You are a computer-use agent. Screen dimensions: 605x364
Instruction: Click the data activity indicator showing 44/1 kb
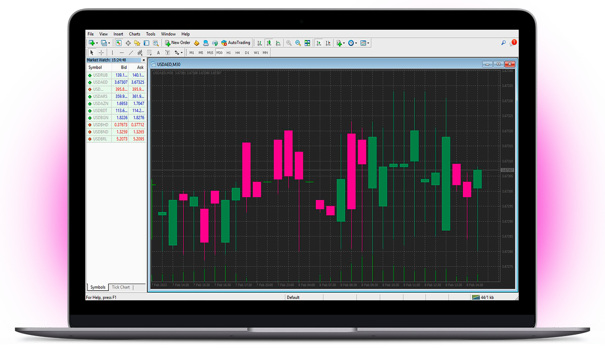pos(483,297)
